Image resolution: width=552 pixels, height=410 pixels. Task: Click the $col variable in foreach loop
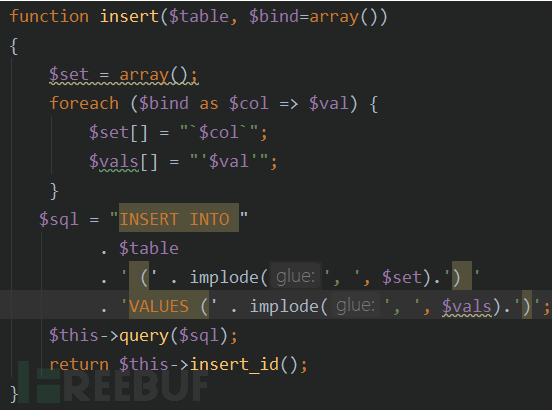point(249,103)
